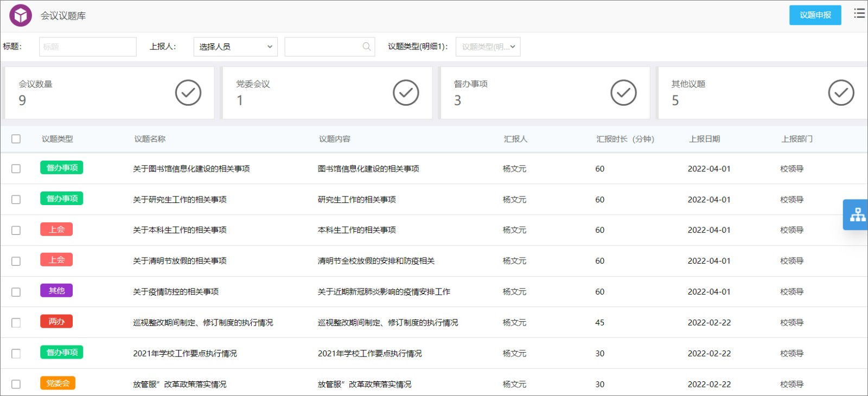Check the row 放管服"改革政策落实情况
The width and height of the screenshot is (868, 396).
16,384
